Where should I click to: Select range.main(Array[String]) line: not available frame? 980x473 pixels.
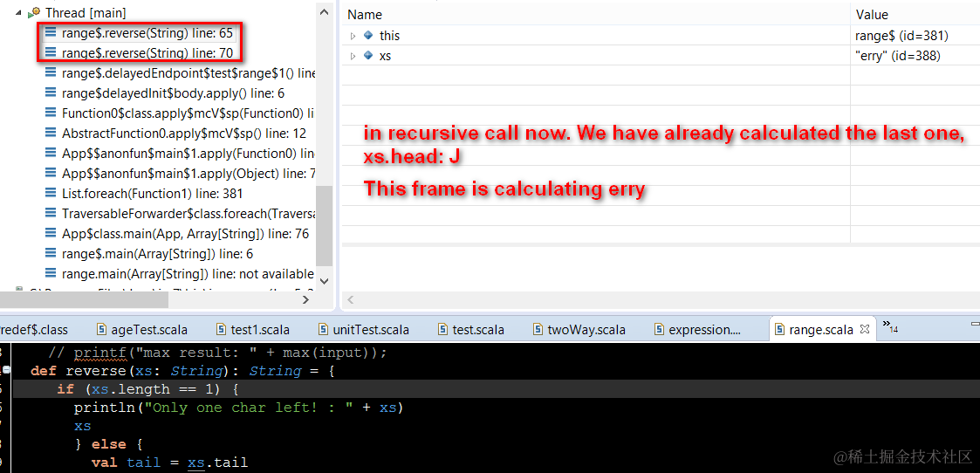(x=188, y=274)
